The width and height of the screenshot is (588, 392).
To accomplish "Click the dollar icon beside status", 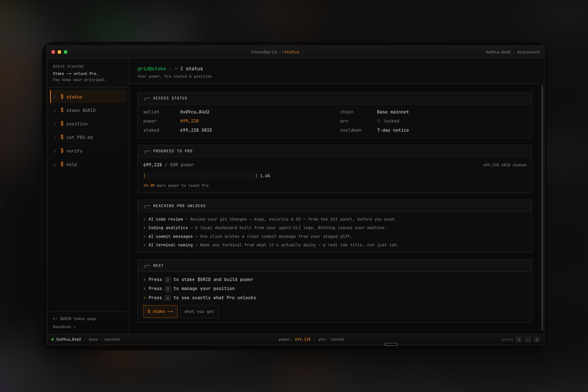I will pos(62,97).
